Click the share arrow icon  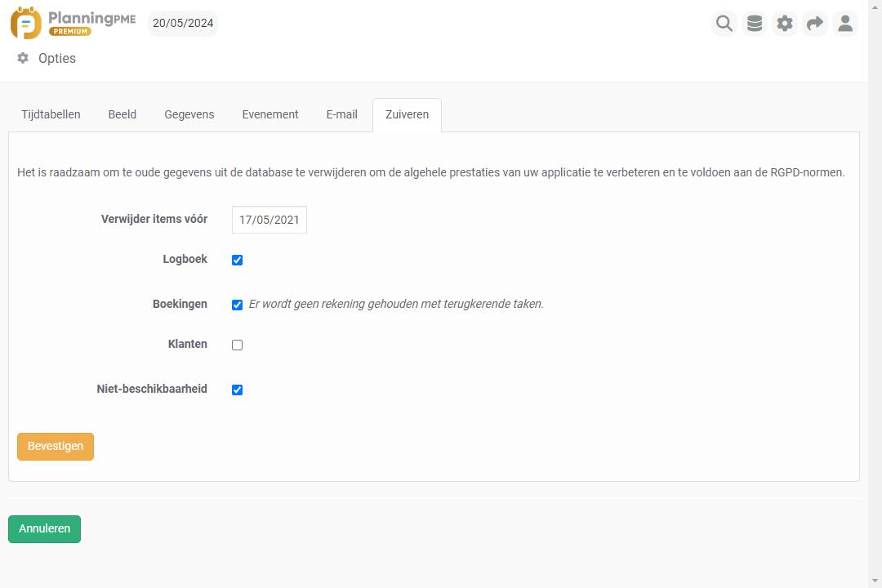[x=814, y=24]
